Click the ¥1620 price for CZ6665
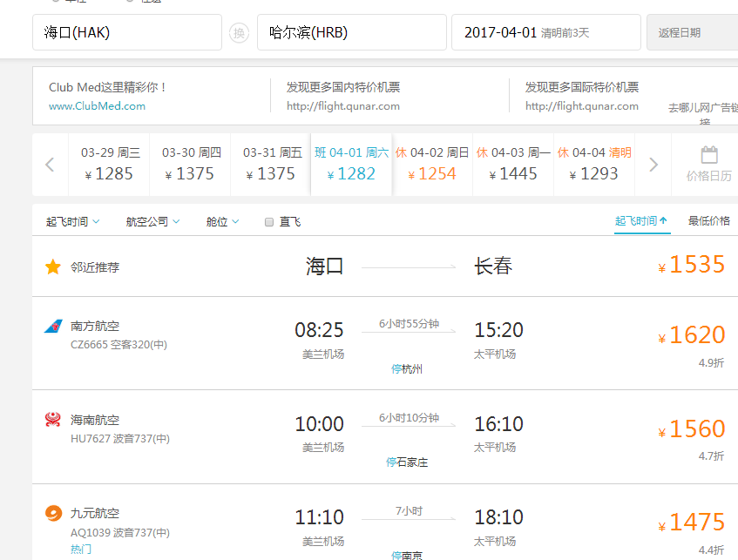This screenshot has height=560, width=738. tap(692, 335)
